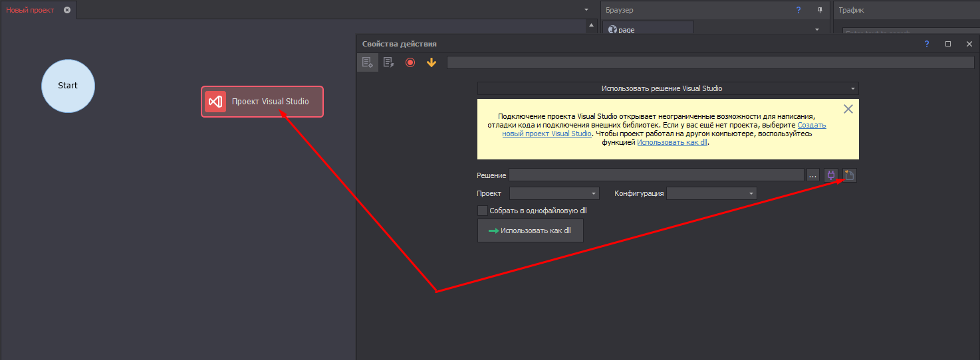Screen dimensions: 980x360
Task: Close the yellow hint box with X
Action: tap(848, 109)
